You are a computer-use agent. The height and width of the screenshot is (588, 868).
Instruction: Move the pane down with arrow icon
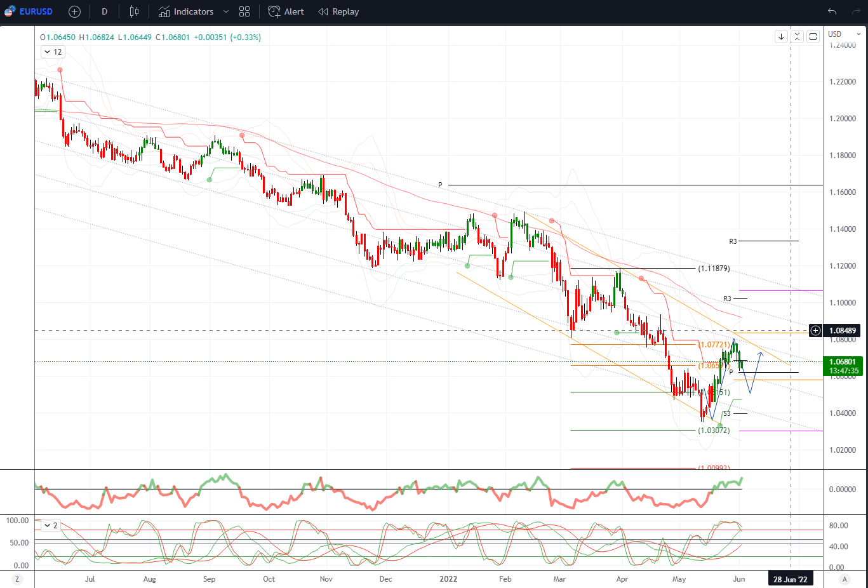(781, 37)
